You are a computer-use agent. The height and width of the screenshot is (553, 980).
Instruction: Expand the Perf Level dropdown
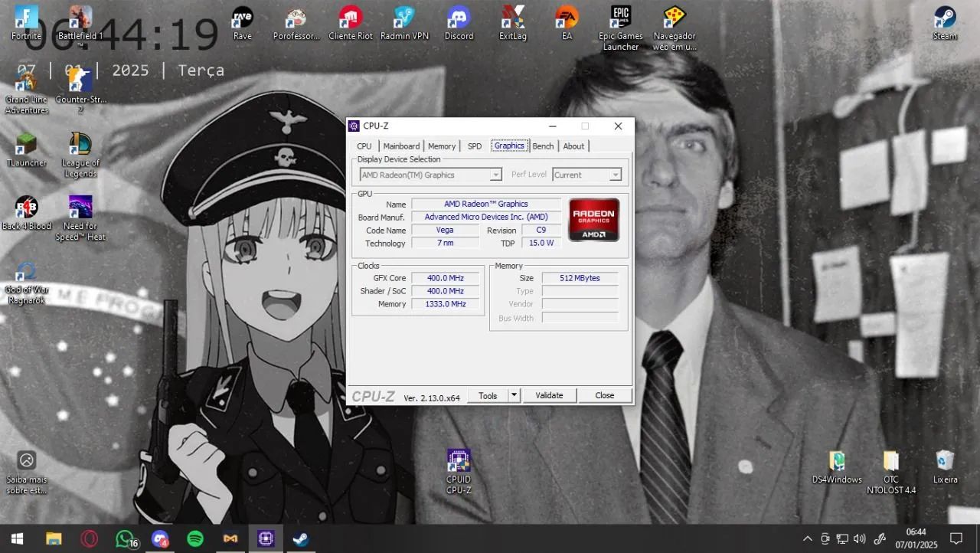coord(615,175)
